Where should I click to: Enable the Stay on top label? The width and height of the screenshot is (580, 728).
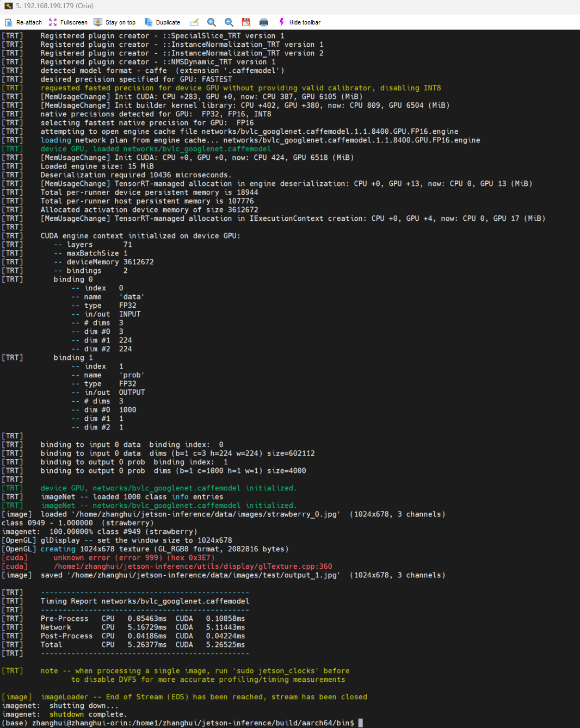coord(120,23)
